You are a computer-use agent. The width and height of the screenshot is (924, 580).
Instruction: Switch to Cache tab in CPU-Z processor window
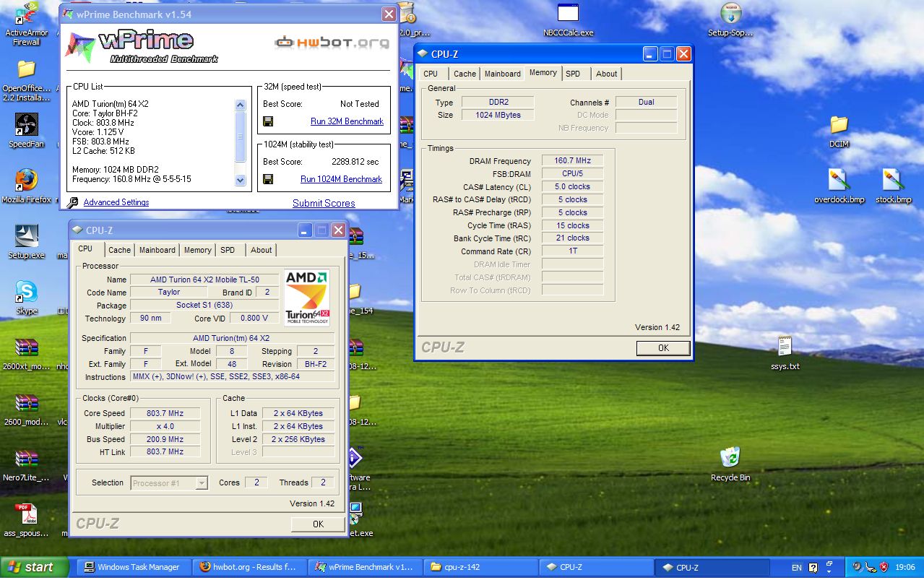[119, 250]
